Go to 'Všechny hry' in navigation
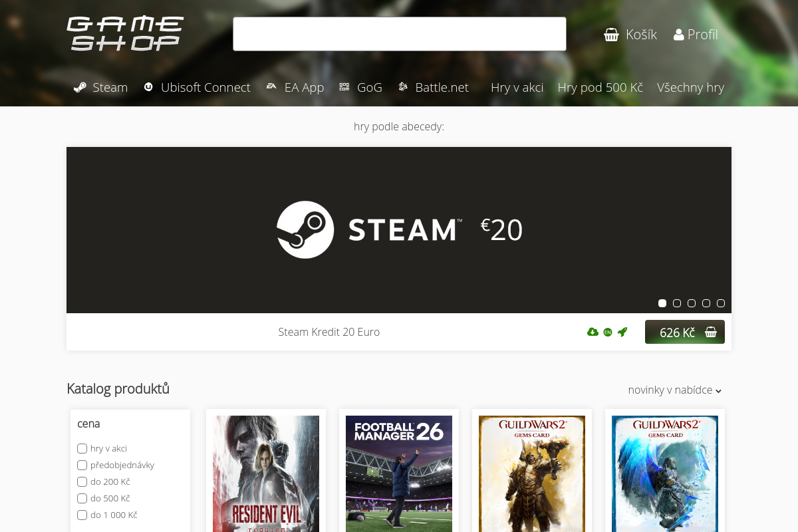The height and width of the screenshot is (532, 798). pos(690,87)
